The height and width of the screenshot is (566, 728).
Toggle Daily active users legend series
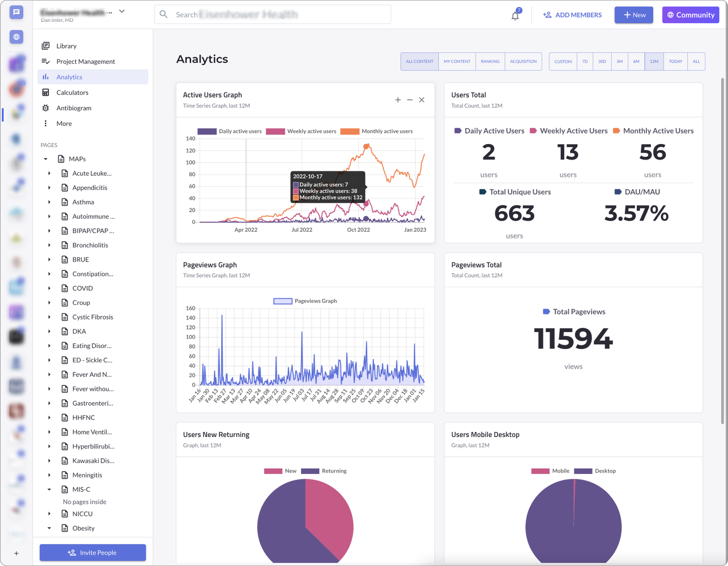click(230, 131)
